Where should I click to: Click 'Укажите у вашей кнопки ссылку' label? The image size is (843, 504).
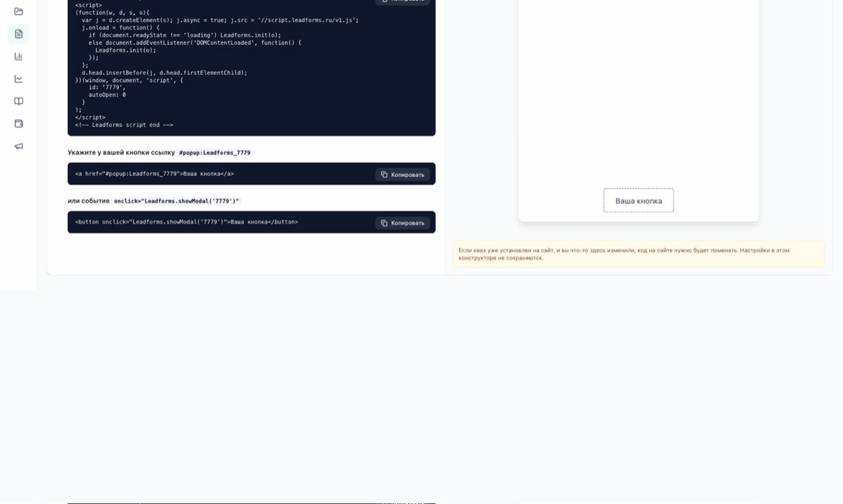tap(121, 153)
